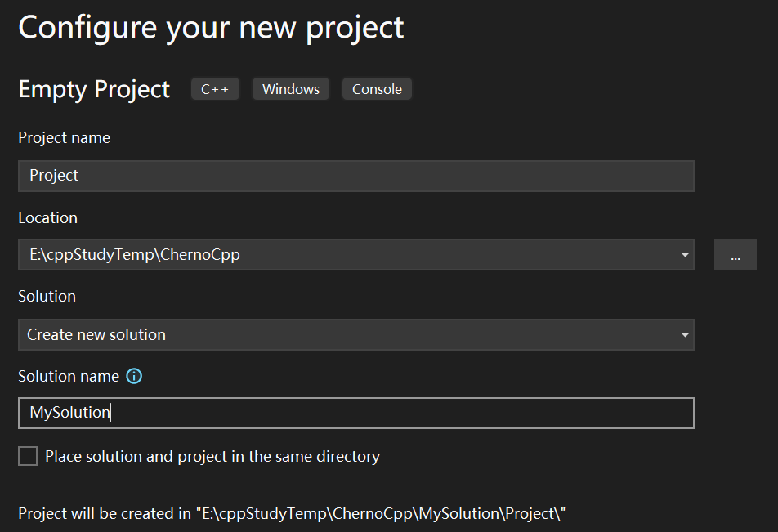
Task: Click the "Solution" label above the combo box
Action: (x=47, y=296)
